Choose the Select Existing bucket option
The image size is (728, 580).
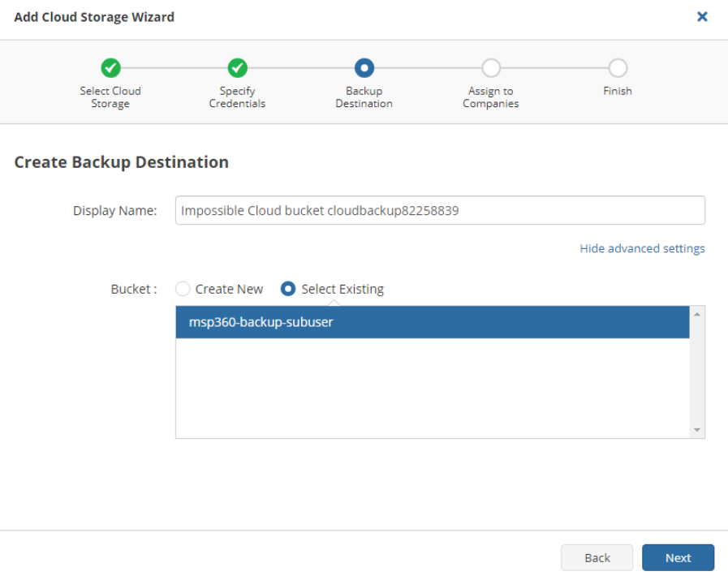(288, 289)
